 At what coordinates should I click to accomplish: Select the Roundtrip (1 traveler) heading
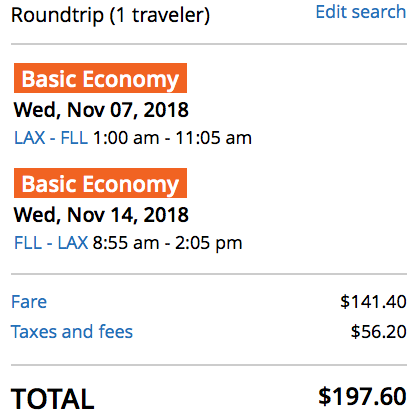pos(111,15)
